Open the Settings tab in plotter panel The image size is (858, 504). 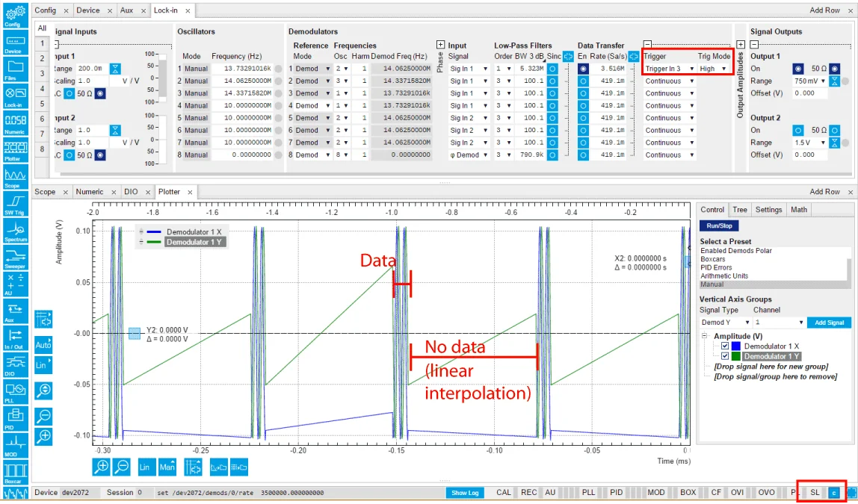(x=768, y=209)
